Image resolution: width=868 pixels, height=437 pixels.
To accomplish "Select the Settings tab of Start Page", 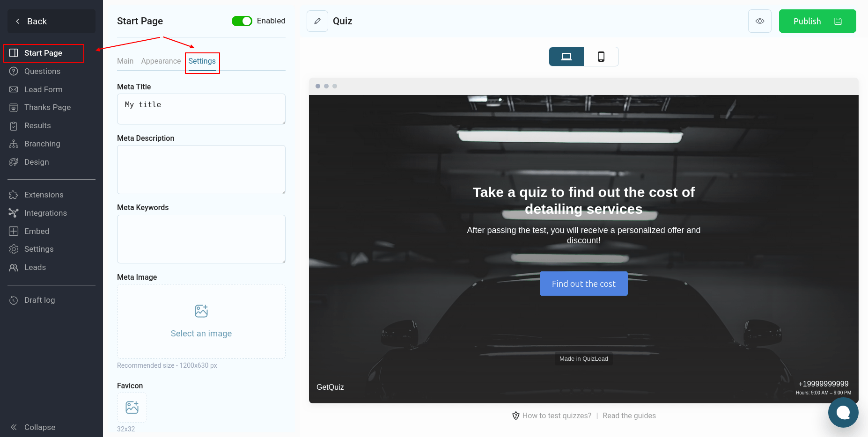I will [x=202, y=61].
